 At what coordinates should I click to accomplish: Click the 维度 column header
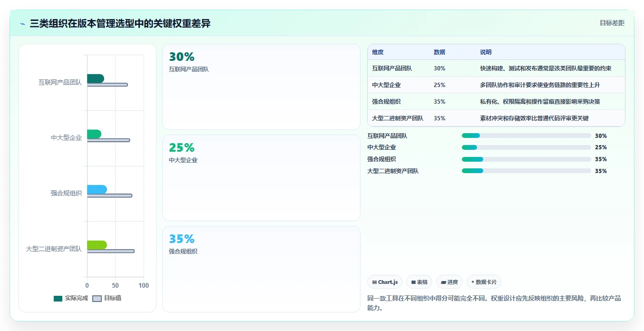click(x=378, y=52)
